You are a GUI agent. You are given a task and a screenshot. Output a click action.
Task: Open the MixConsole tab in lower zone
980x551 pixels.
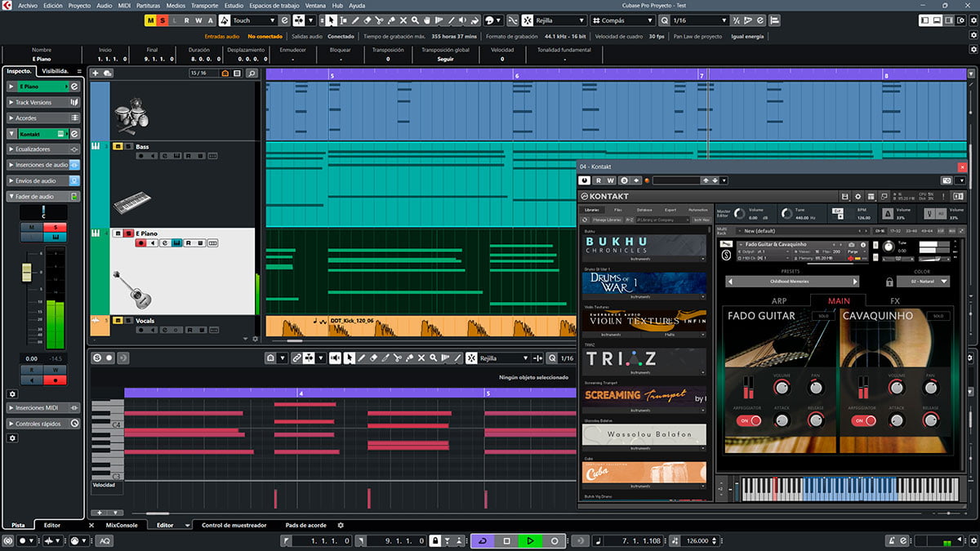pos(122,525)
